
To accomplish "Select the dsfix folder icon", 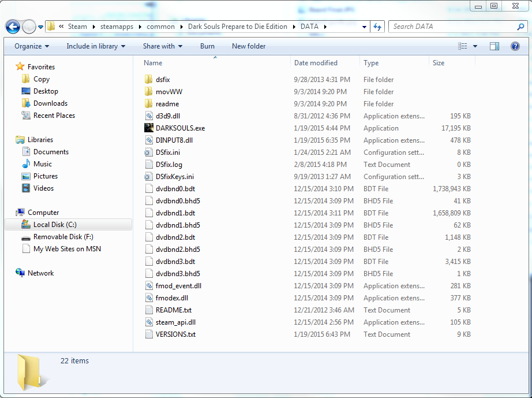I will click(149, 80).
